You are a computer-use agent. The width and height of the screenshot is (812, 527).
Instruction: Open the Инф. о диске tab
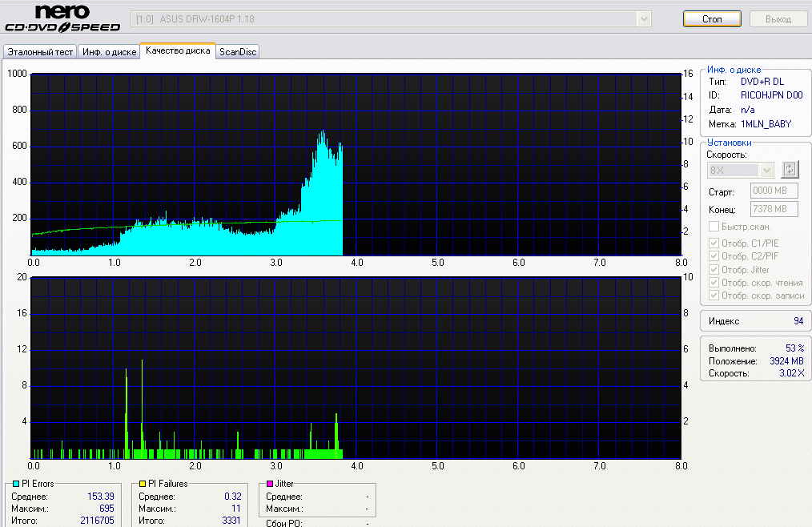109,52
